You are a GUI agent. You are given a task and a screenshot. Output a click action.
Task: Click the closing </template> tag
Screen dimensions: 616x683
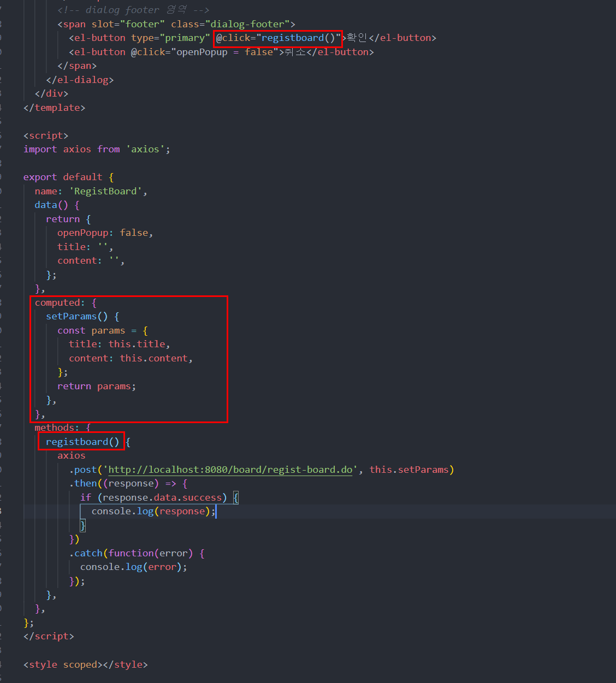pos(54,108)
